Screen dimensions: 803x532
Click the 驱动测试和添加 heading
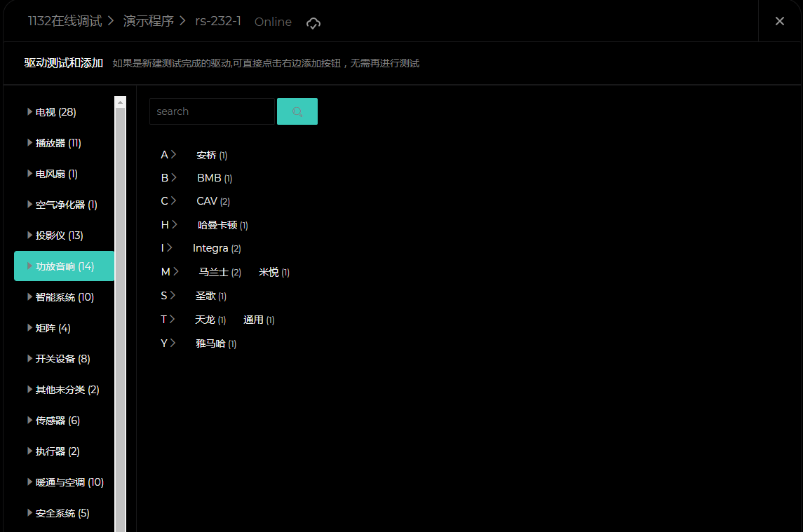[64, 63]
